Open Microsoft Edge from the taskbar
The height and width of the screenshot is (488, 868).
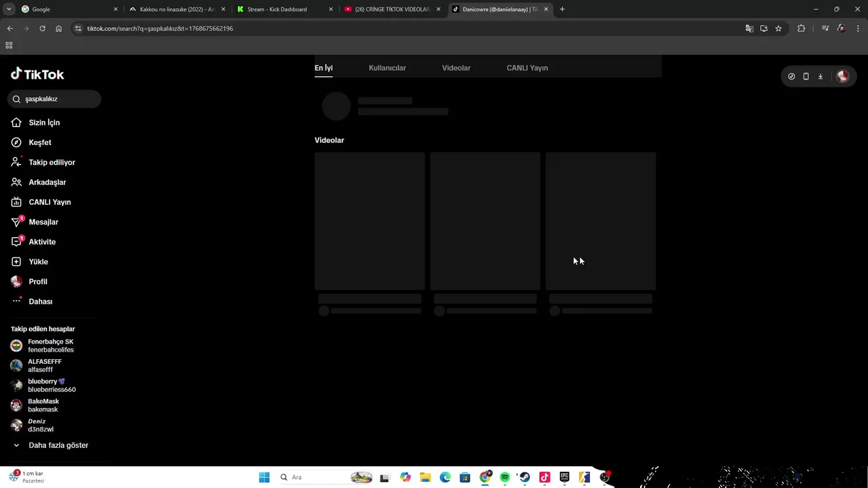coord(445,477)
